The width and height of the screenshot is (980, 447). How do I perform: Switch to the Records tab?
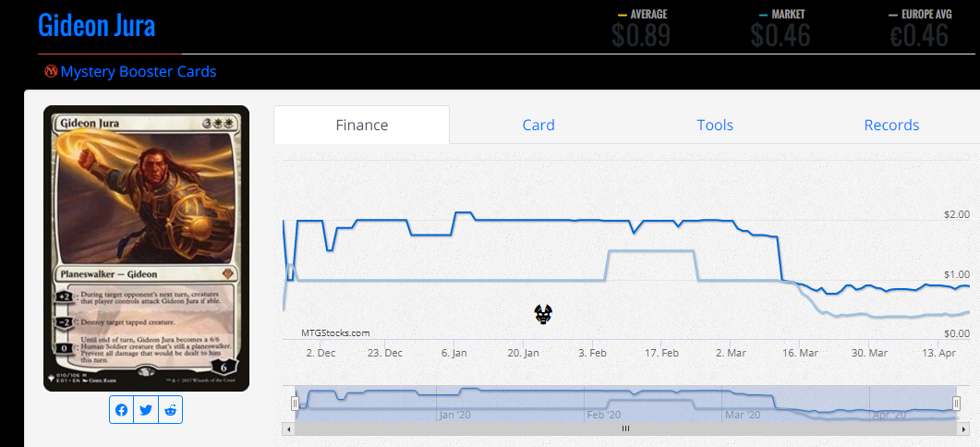[891, 125]
